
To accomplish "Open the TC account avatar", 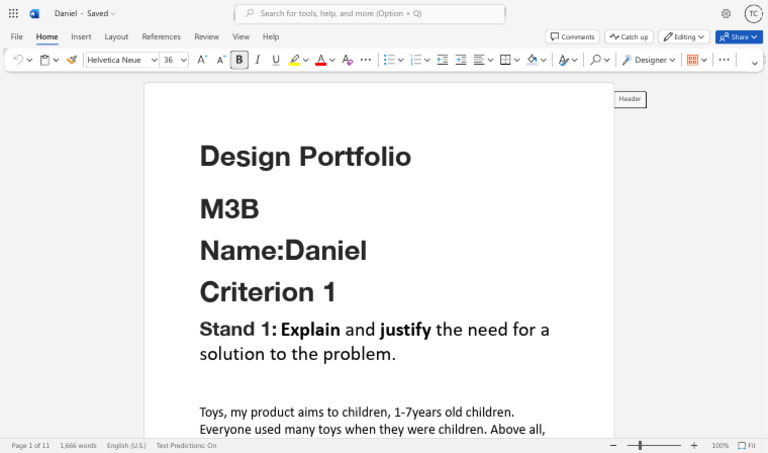I will tap(753, 14).
